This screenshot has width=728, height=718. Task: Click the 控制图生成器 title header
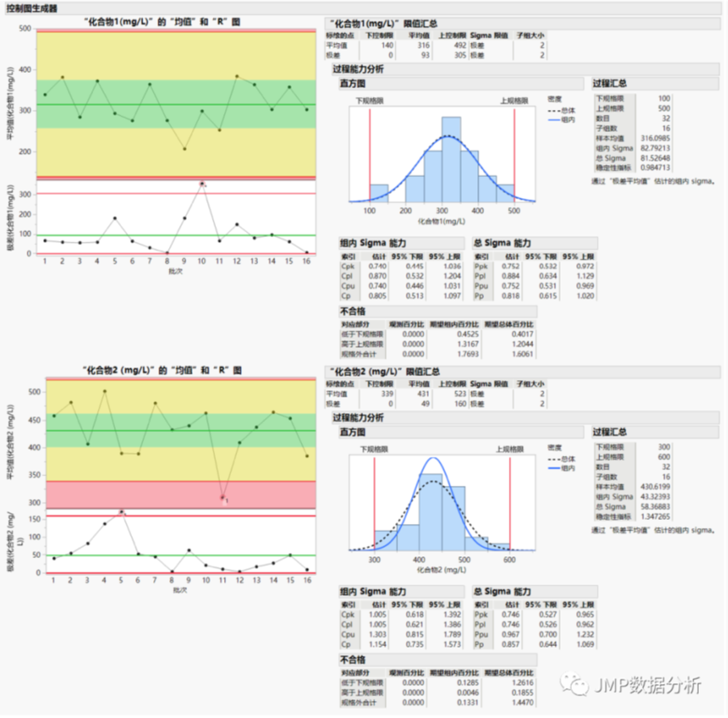pos(32,8)
